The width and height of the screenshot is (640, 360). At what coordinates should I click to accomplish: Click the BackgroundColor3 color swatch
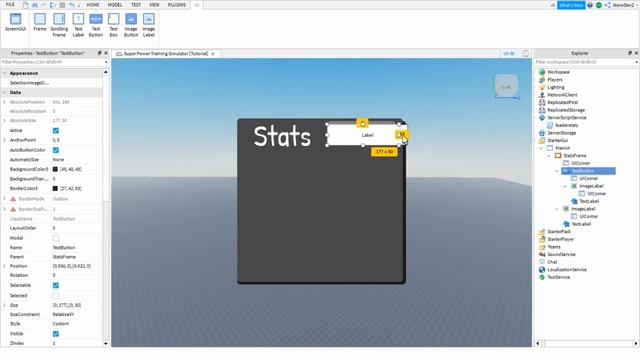pyautogui.click(x=55, y=169)
